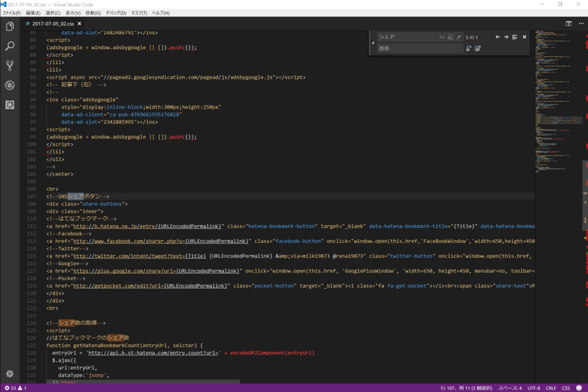Follow the facebook.com sharer.php link
The width and height of the screenshot is (588, 392).
point(161,241)
